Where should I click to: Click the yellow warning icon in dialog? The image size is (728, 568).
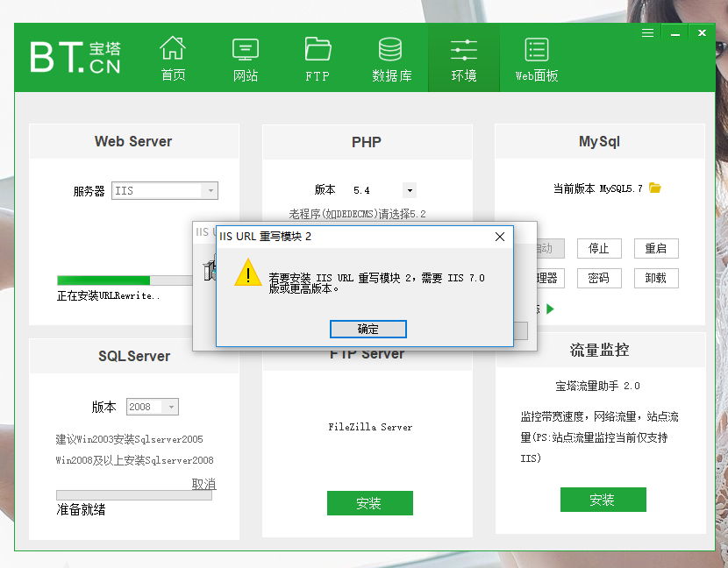point(248,273)
